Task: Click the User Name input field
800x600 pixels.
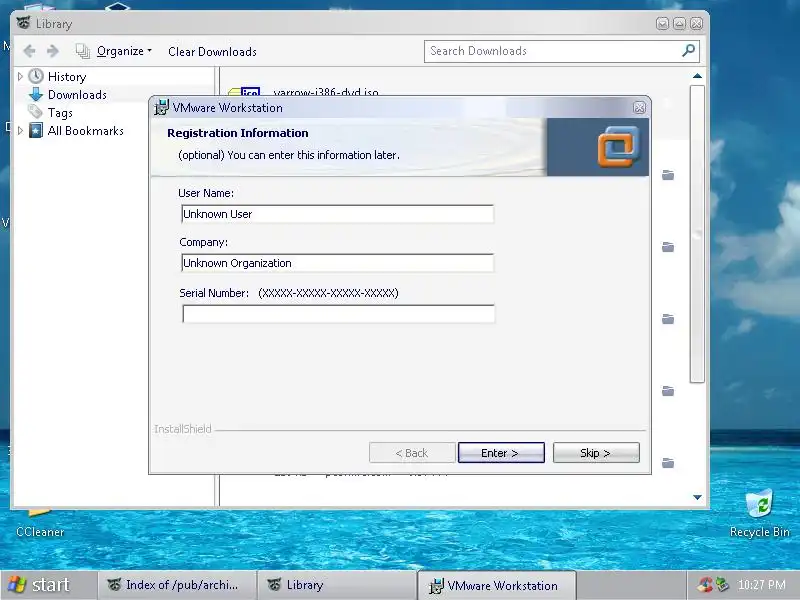Action: pyautogui.click(x=337, y=214)
